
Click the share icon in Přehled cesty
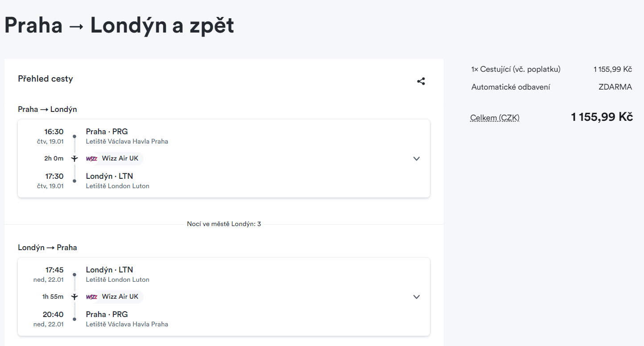pos(421,81)
